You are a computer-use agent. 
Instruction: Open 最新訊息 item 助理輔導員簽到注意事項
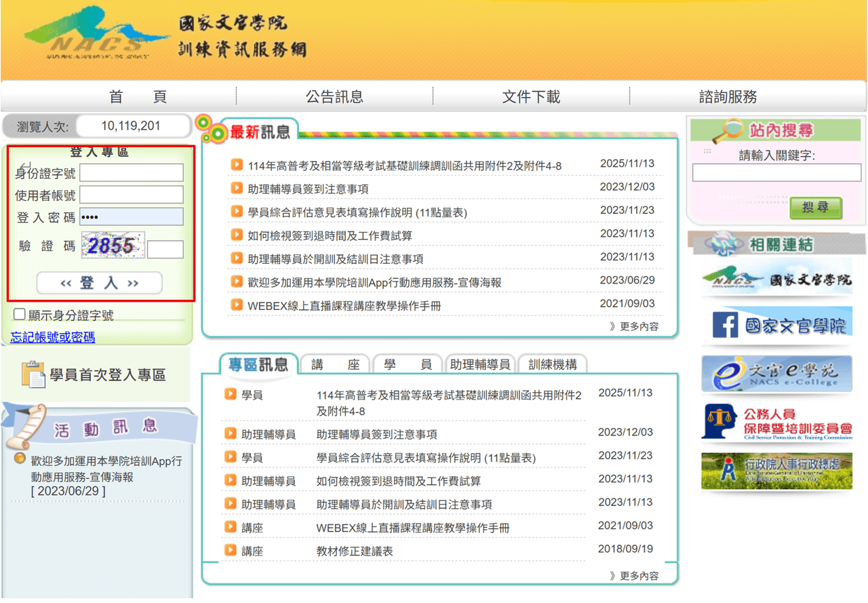click(308, 189)
